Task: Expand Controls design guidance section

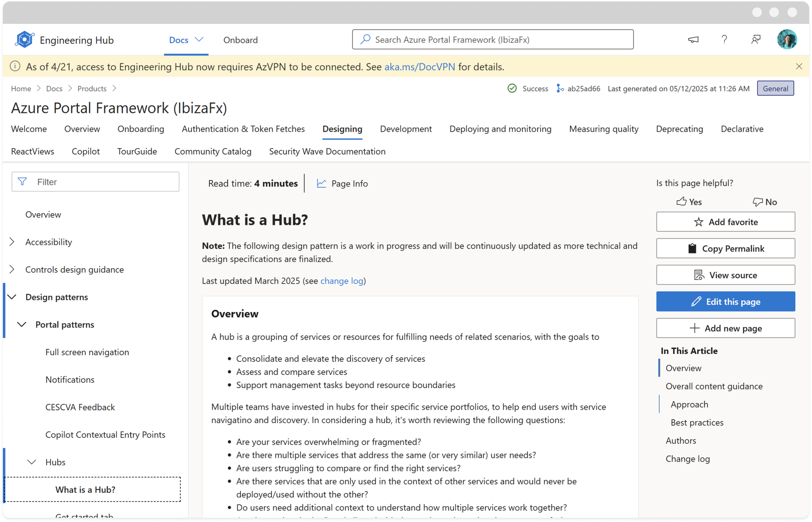Action: point(12,269)
